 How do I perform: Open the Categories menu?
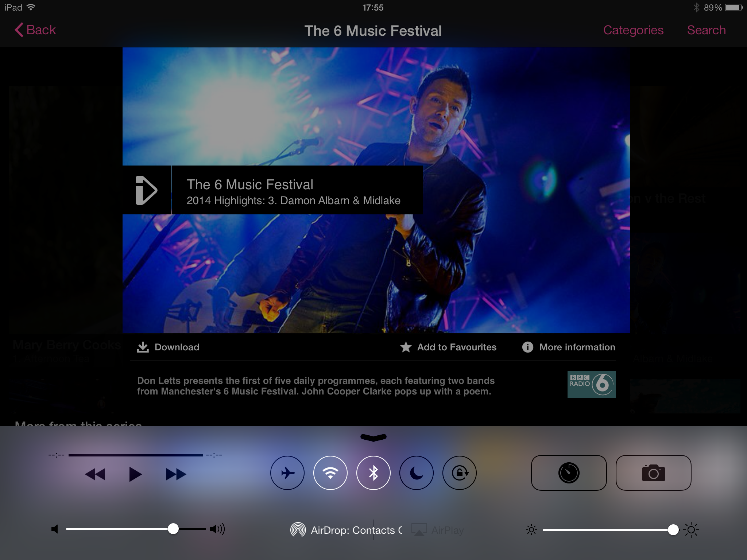[633, 30]
